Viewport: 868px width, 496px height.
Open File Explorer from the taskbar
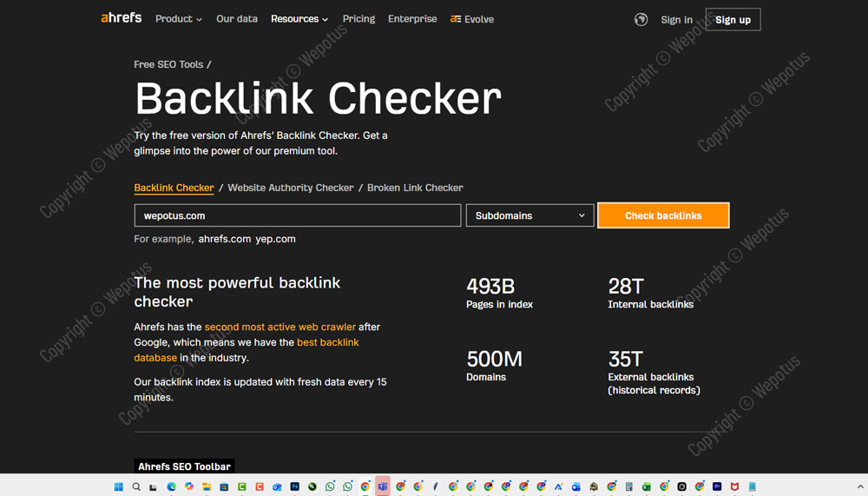(x=207, y=486)
